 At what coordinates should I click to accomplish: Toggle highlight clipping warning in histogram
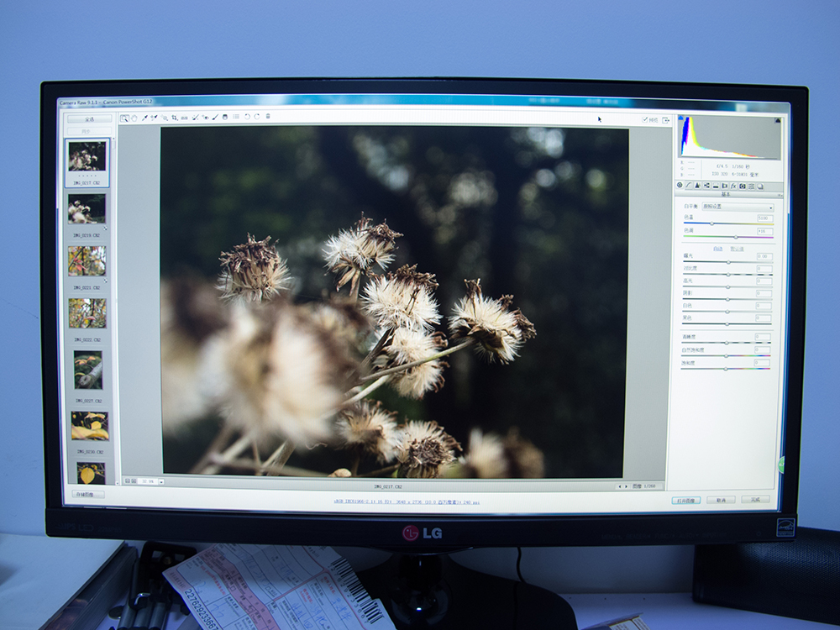[x=777, y=120]
